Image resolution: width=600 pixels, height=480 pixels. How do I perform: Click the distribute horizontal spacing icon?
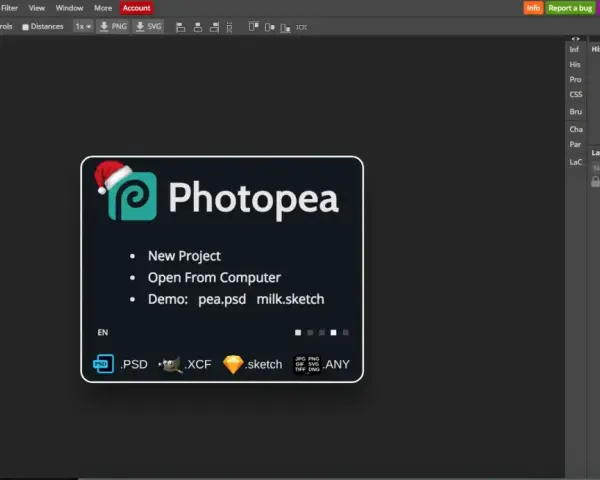[302, 27]
